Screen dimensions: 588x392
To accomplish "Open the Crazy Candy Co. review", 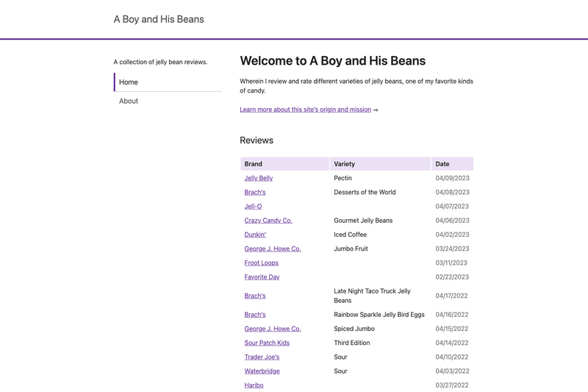I will point(268,221).
